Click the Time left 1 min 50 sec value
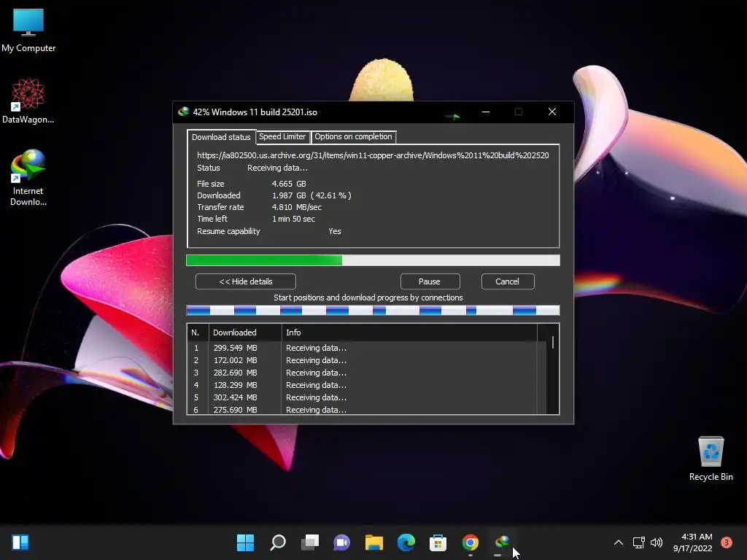The width and height of the screenshot is (747, 560). [x=293, y=219]
